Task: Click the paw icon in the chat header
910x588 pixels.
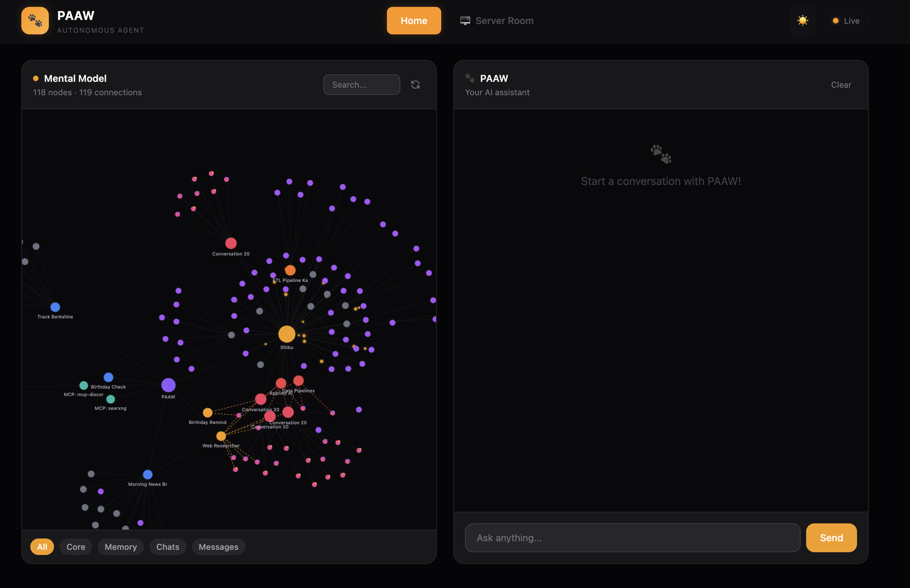Action: click(470, 78)
